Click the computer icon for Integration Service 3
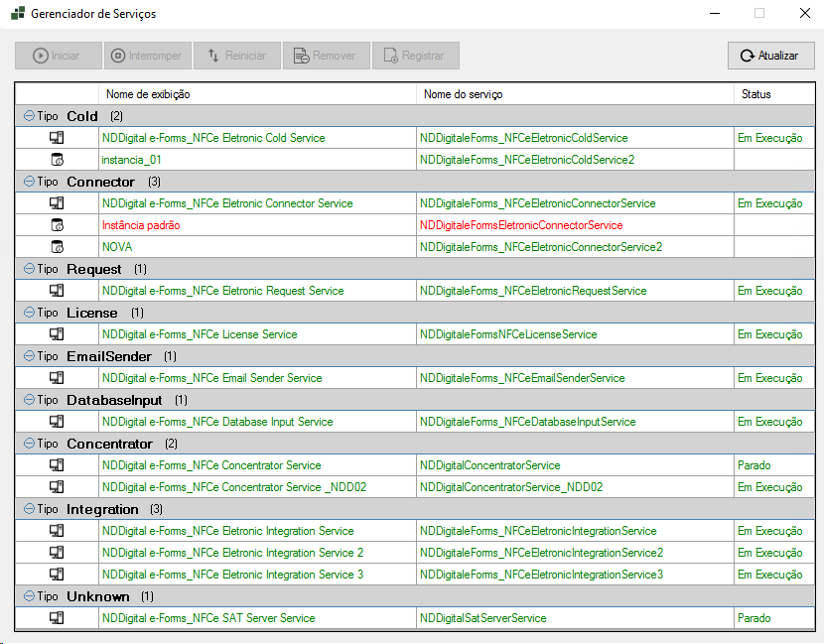The height and width of the screenshot is (644, 824). point(57,575)
